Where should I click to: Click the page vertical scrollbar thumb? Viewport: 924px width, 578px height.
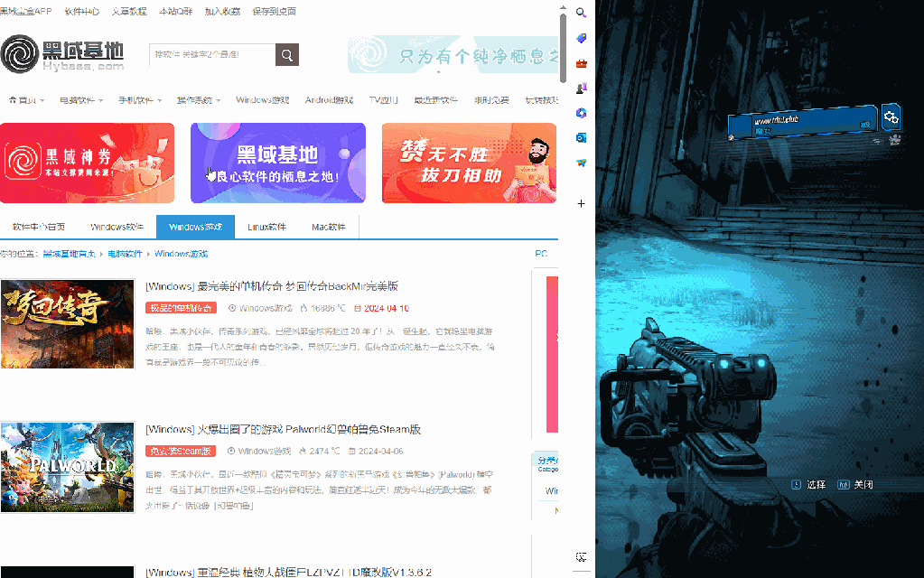tap(563, 48)
